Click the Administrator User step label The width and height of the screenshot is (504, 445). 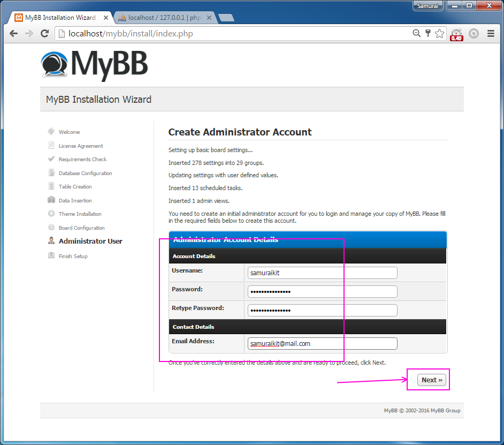90,241
